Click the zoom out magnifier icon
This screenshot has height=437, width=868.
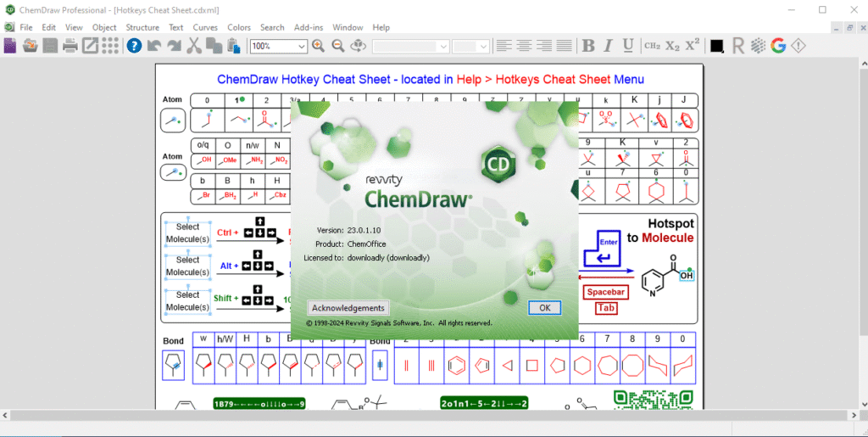click(x=337, y=46)
